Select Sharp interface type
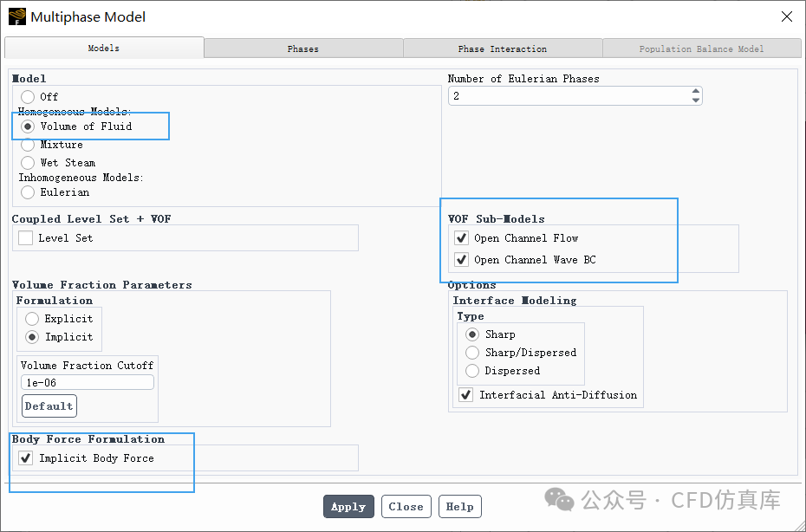The height and width of the screenshot is (532, 806). click(x=471, y=334)
